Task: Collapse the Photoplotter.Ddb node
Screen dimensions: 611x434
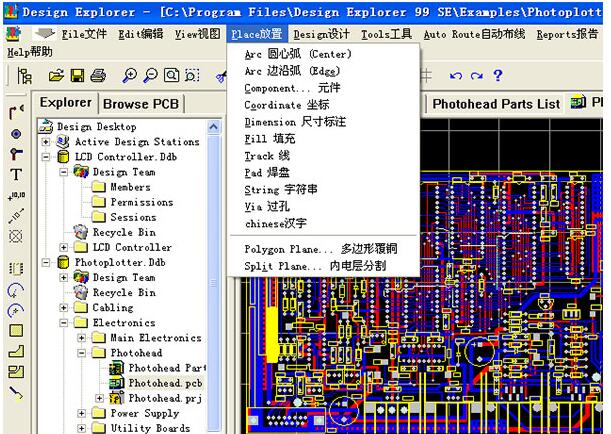Action: coord(46,262)
